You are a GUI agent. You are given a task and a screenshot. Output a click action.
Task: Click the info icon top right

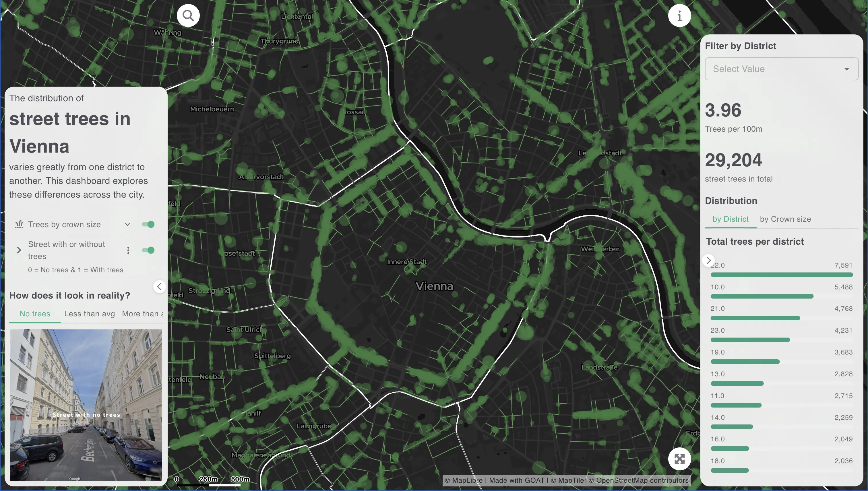coord(680,15)
